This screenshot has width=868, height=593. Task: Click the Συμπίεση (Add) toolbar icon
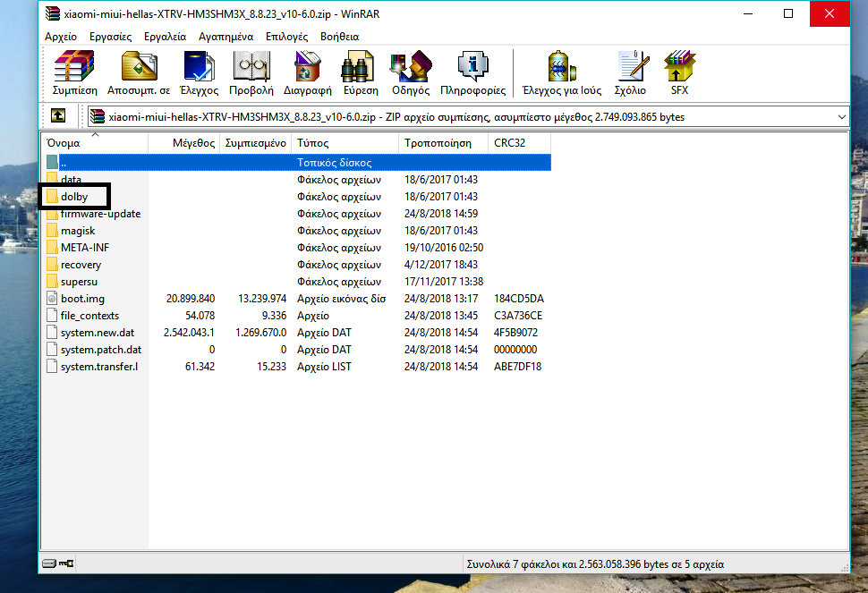(75, 73)
